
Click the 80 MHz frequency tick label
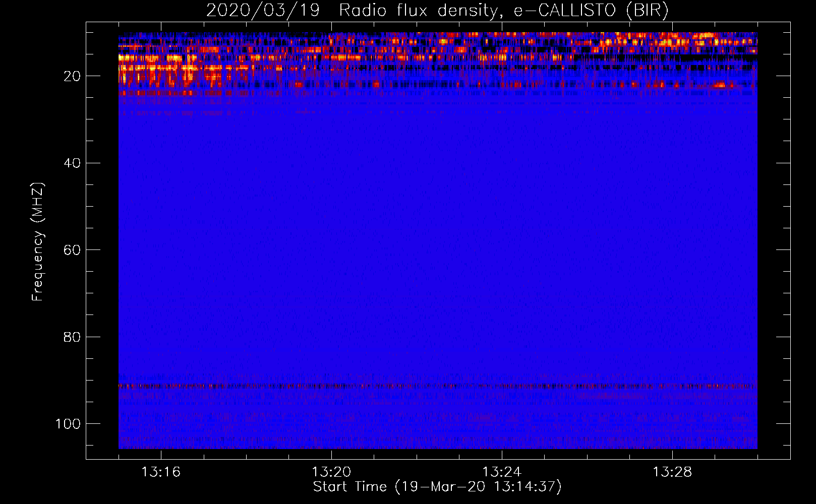tap(72, 337)
